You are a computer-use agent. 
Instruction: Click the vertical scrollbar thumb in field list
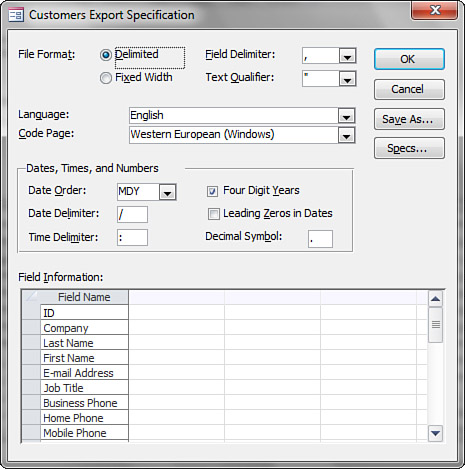point(436,325)
